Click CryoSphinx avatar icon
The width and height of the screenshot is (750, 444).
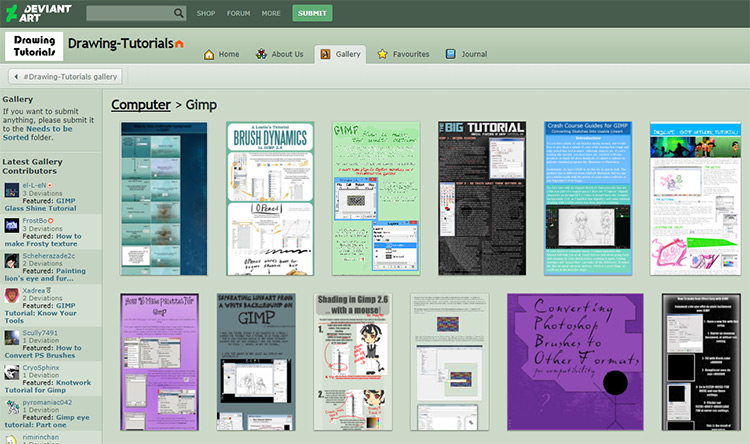[x=11, y=373]
